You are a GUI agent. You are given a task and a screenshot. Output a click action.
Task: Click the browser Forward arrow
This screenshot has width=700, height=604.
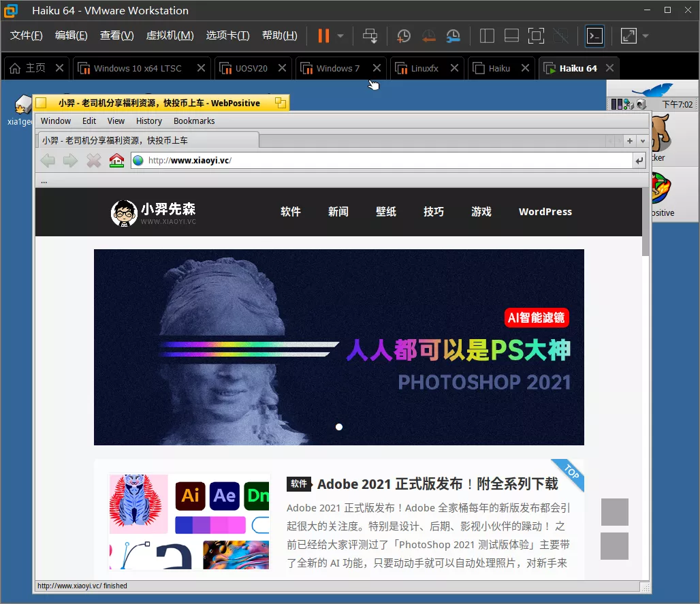(70, 161)
